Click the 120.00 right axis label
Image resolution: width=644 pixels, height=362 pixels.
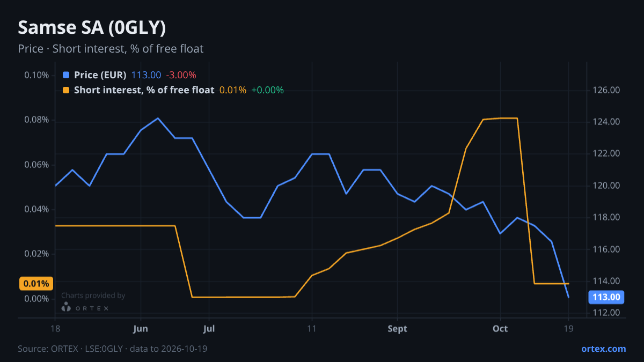point(608,186)
